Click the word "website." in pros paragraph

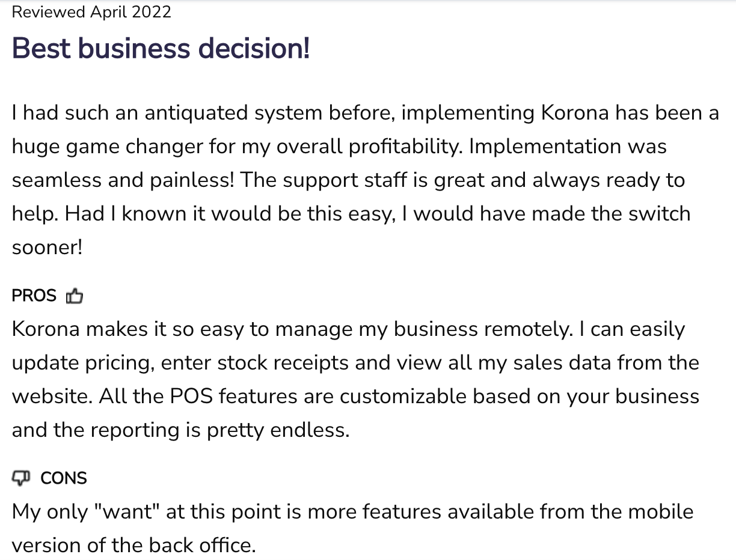[52, 397]
